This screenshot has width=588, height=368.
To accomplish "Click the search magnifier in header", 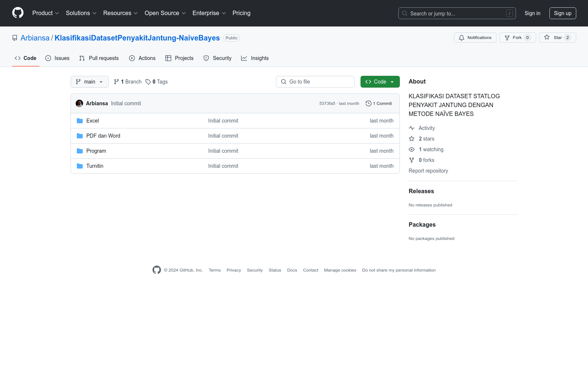I will [405, 13].
